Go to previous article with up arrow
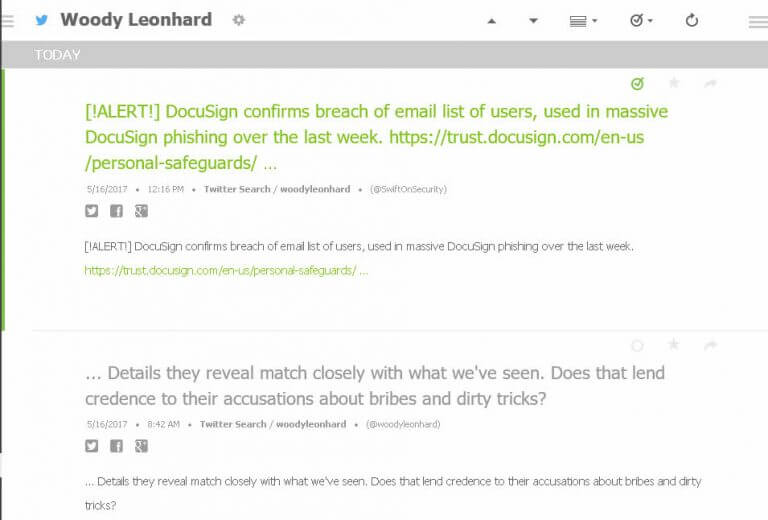Image resolution: width=768 pixels, height=520 pixels. coord(492,21)
